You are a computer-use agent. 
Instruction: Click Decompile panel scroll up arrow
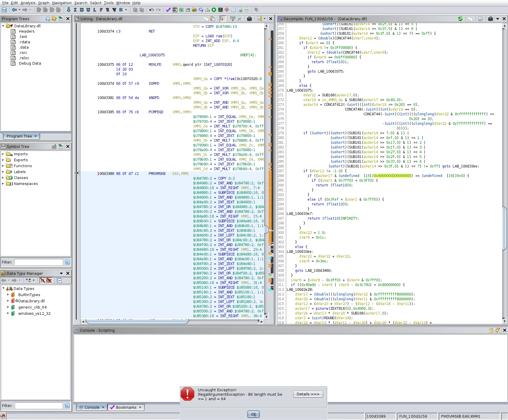pyautogui.click(x=504, y=26)
